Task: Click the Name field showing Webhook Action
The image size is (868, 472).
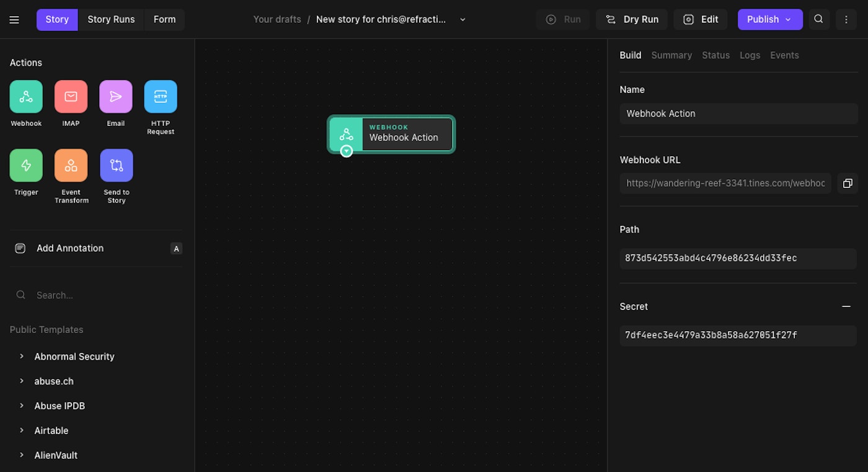Action: click(x=738, y=114)
